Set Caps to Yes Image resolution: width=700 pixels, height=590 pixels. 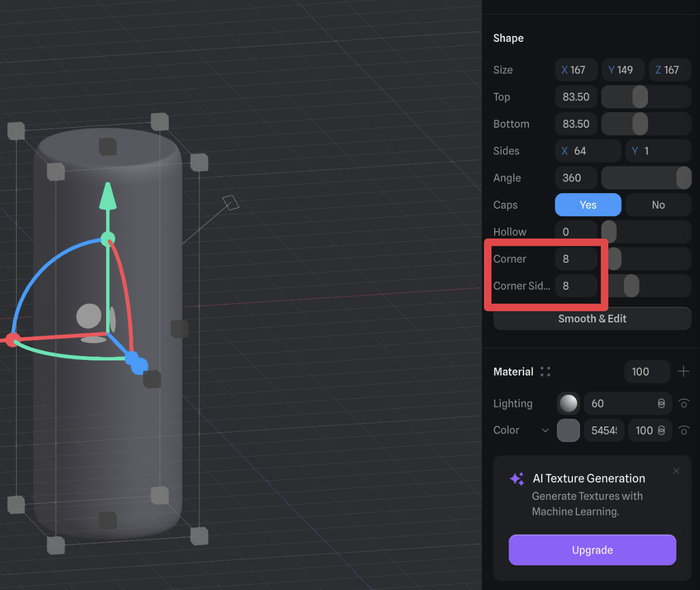(x=587, y=205)
